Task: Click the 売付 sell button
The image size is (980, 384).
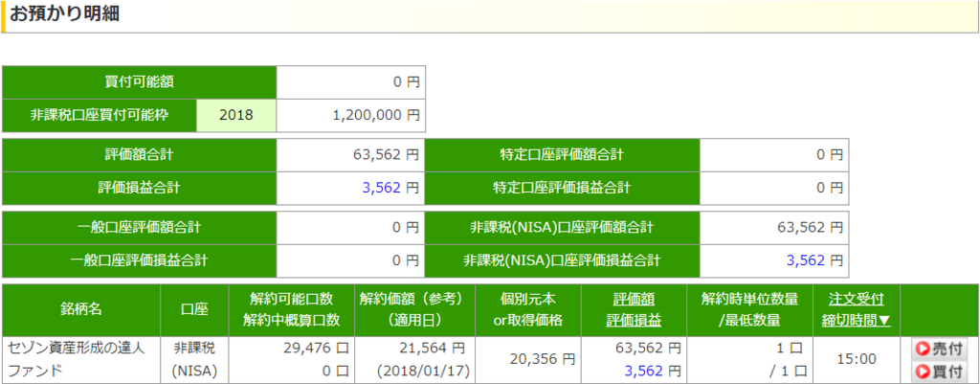Action: (938, 348)
